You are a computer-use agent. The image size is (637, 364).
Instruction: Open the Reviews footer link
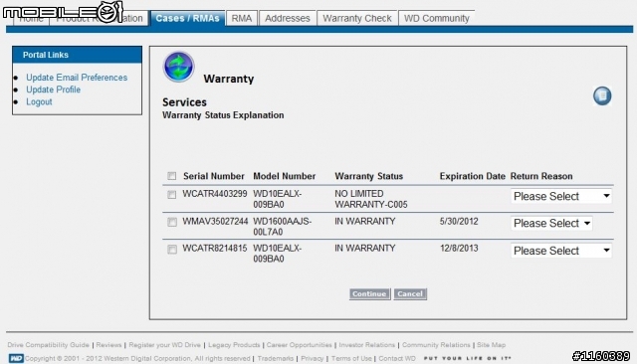pos(108,345)
